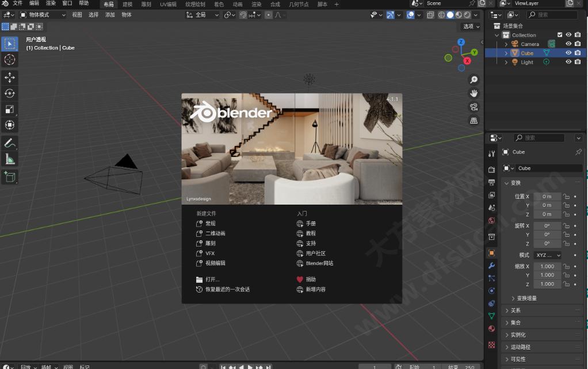Activate the Annotate pencil tool
The width and height of the screenshot is (588, 369).
pyautogui.click(x=10, y=143)
